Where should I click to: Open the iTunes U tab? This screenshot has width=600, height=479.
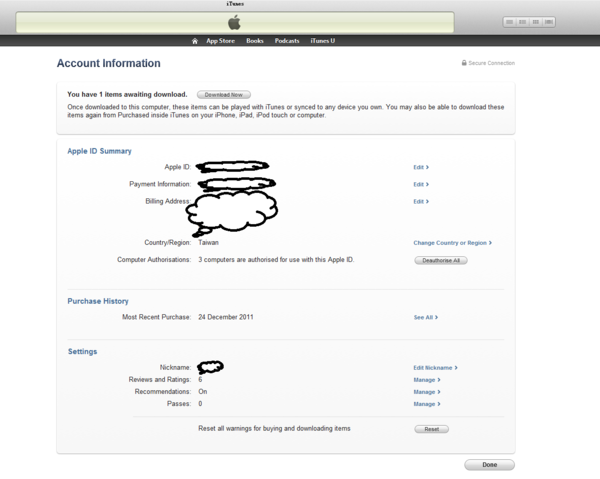pyautogui.click(x=323, y=41)
